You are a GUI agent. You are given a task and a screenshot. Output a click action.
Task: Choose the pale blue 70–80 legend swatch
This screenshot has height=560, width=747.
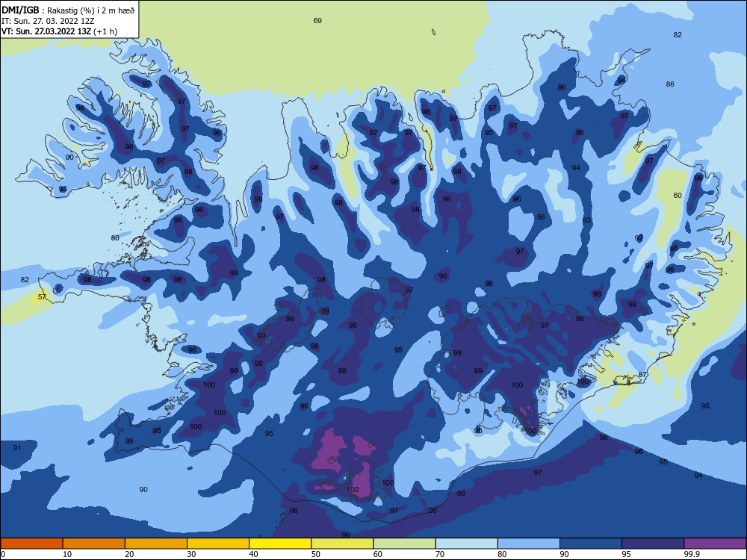click(x=466, y=544)
